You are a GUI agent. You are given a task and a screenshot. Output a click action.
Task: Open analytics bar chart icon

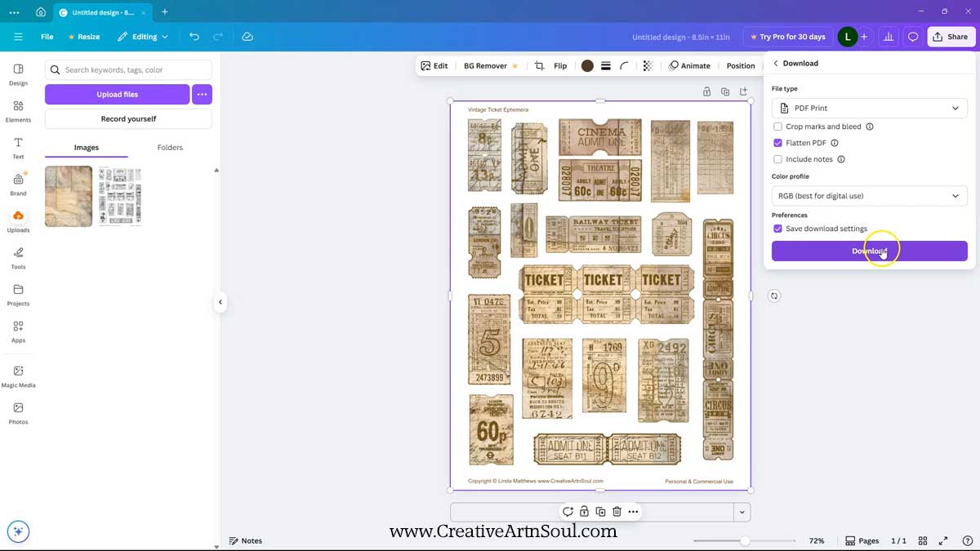click(x=889, y=37)
